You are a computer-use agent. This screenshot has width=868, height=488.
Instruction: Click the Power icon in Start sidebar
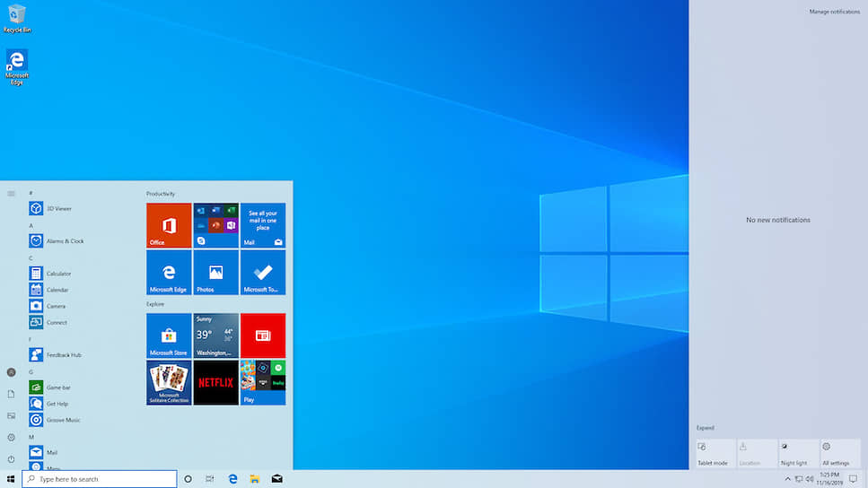pyautogui.click(x=11, y=459)
